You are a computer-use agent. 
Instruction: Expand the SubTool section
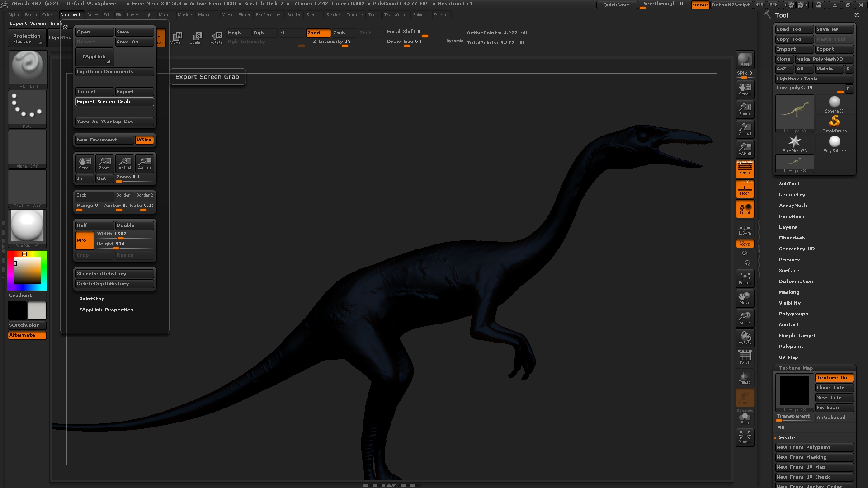pyautogui.click(x=789, y=184)
